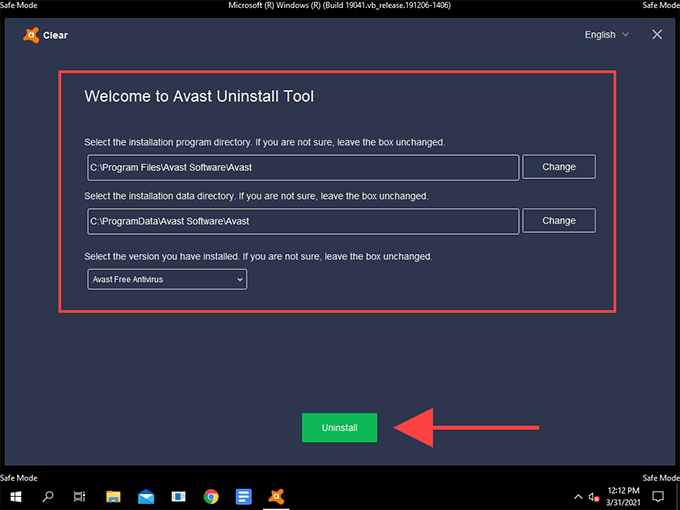Open taskbar Search magnifier

47,496
